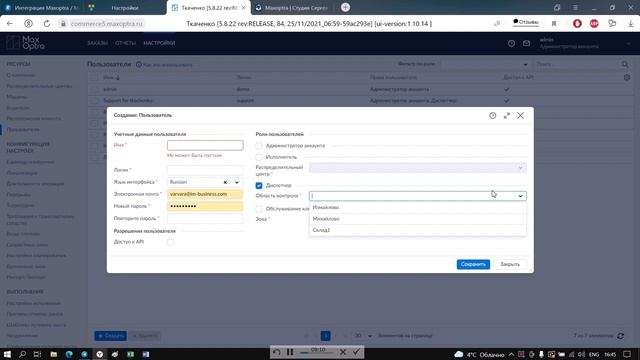The height and width of the screenshot is (360, 640).
Task: Go back in the browser
Action: 10,24
